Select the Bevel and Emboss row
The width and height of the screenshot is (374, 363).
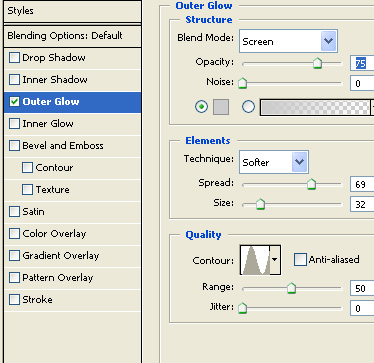[73, 146]
